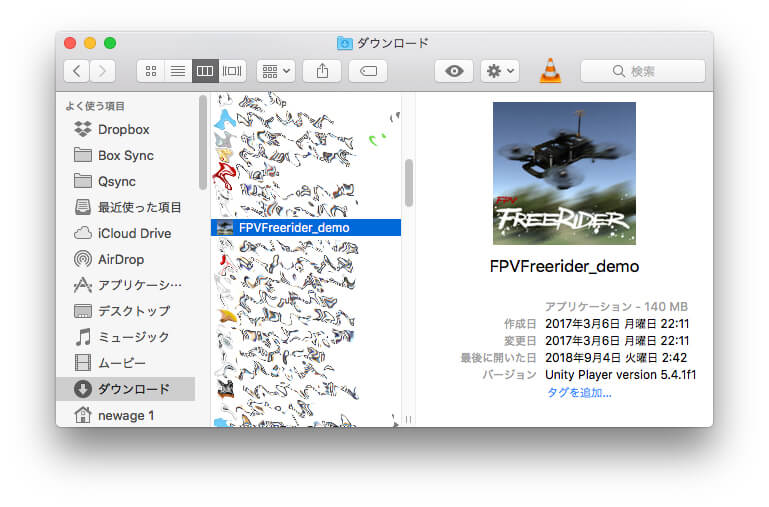
Task: Go back with the left arrow button
Action: tap(77, 71)
